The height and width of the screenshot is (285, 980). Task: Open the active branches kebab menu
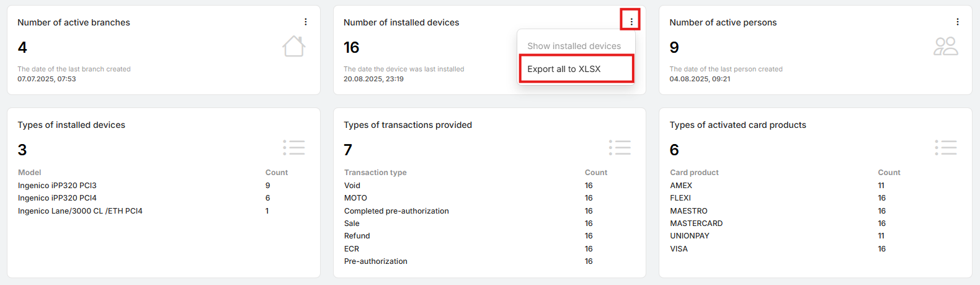click(x=306, y=22)
